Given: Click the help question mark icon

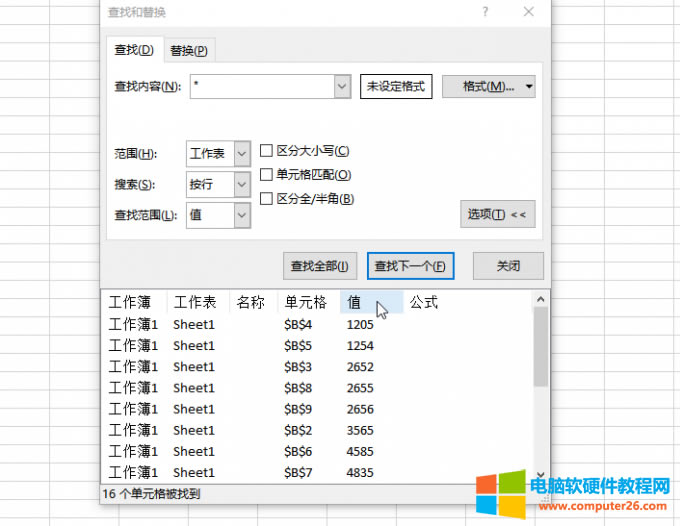Looking at the screenshot, I should [x=485, y=12].
